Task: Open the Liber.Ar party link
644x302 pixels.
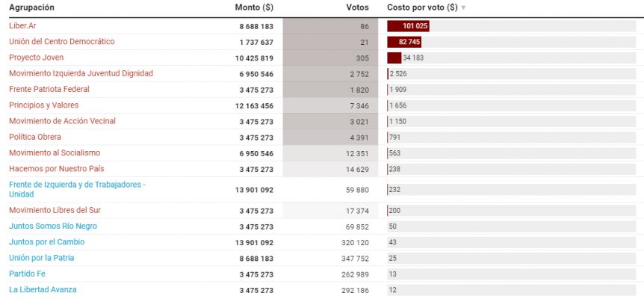Action: click(x=22, y=25)
